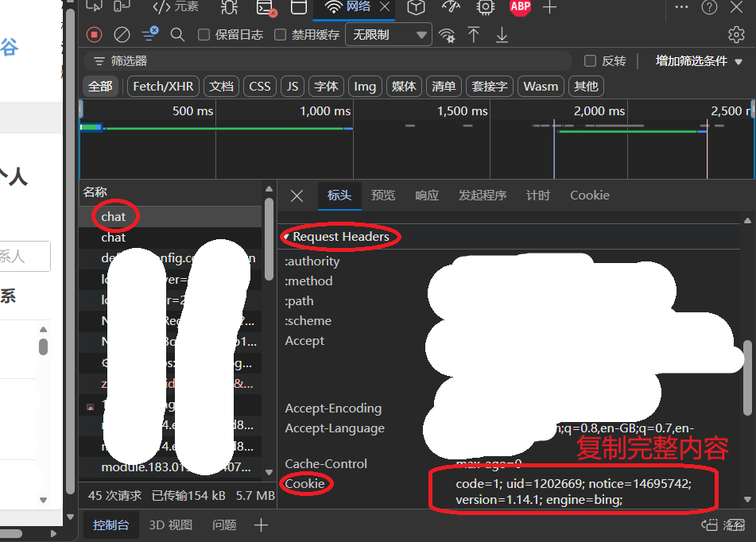Open the 无限制 throttling dropdown
Viewport: 756px width, 542px height.
pyautogui.click(x=389, y=35)
